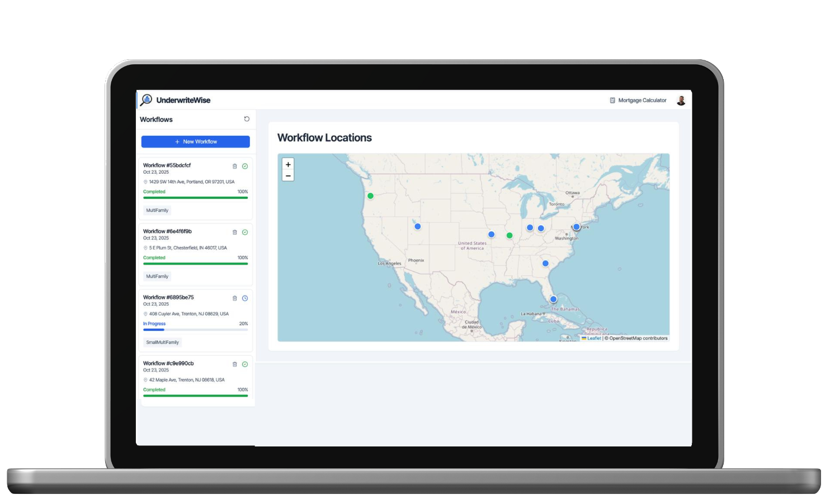
Task: Click trash icon for Workflow #c9e990cb
Action: tap(235, 364)
